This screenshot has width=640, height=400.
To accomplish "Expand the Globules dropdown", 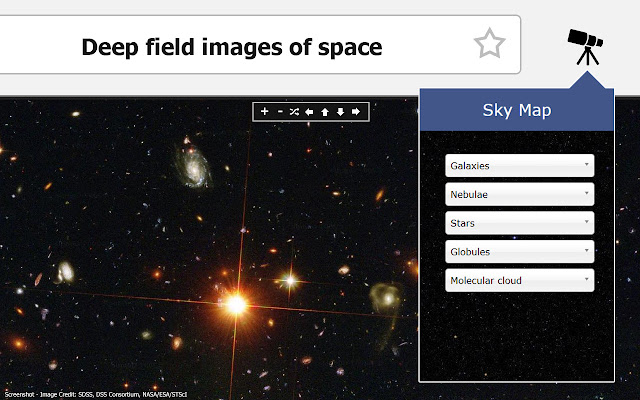I will coord(520,251).
